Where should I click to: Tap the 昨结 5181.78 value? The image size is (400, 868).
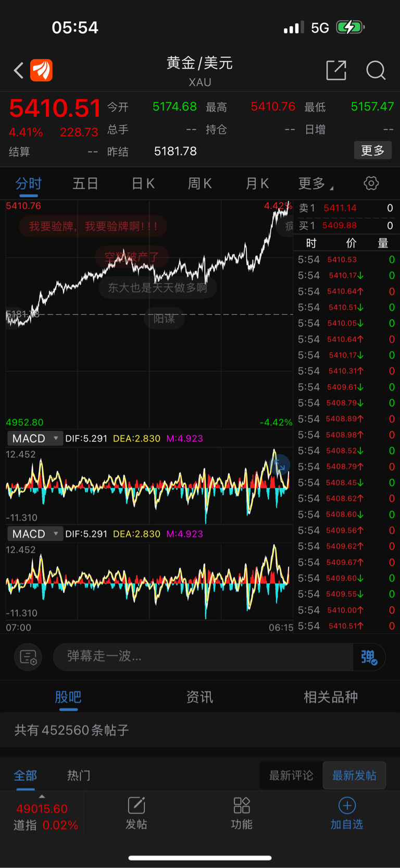click(176, 151)
